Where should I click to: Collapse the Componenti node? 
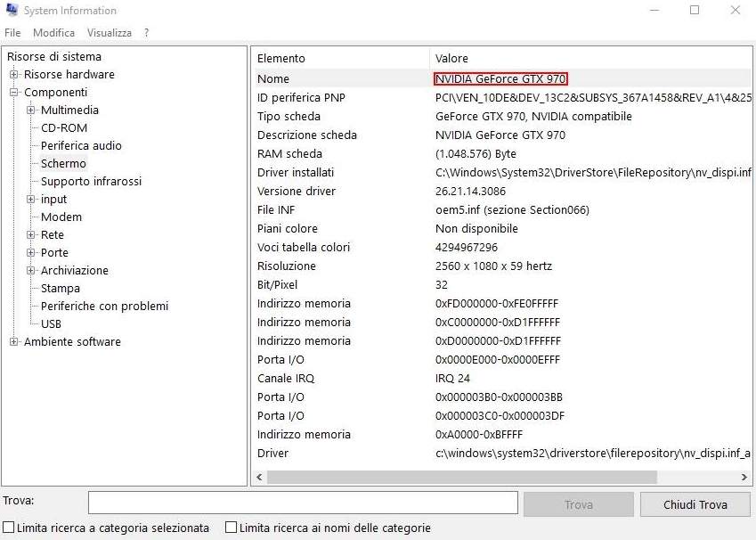coord(14,92)
